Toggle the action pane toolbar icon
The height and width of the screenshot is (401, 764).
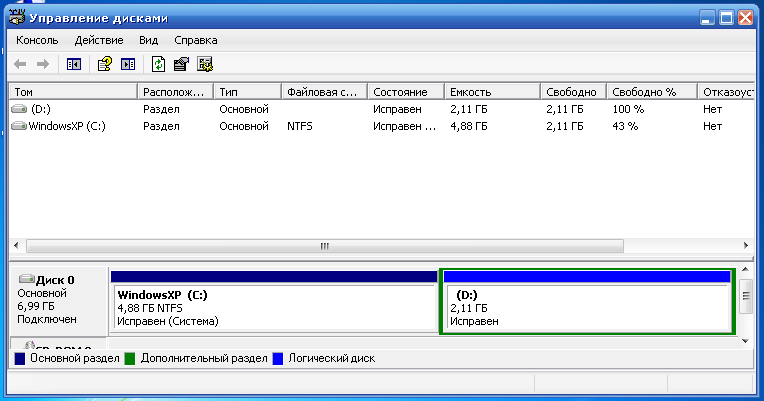tap(128, 64)
